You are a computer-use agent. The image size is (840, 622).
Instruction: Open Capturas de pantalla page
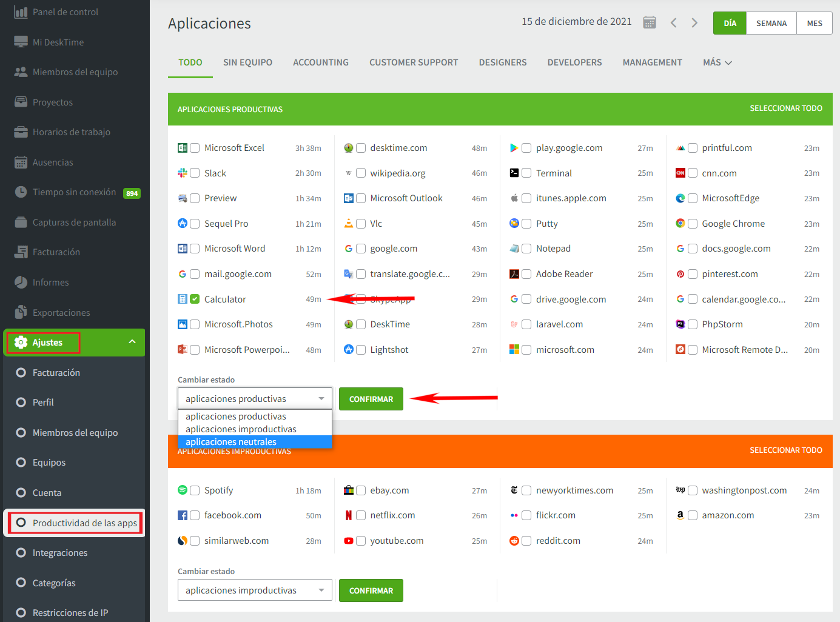pyautogui.click(x=74, y=222)
